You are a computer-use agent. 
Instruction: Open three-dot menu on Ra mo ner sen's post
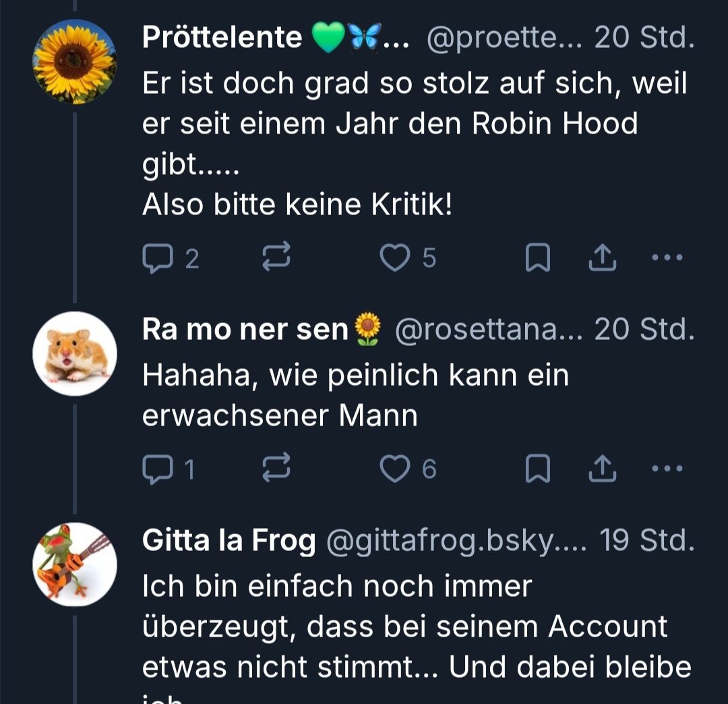pos(668,469)
